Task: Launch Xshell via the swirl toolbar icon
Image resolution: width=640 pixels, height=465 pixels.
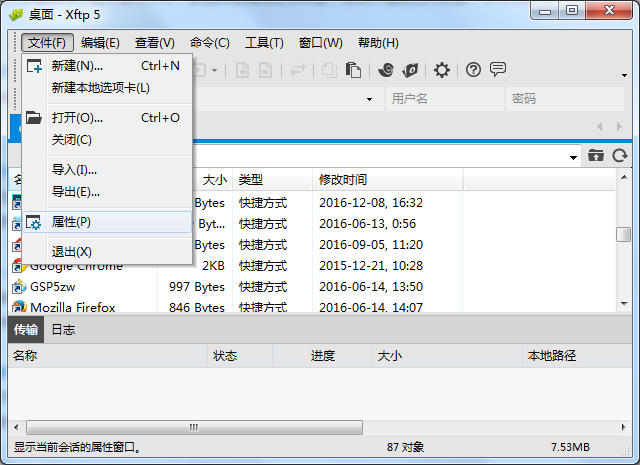Action: pos(386,70)
